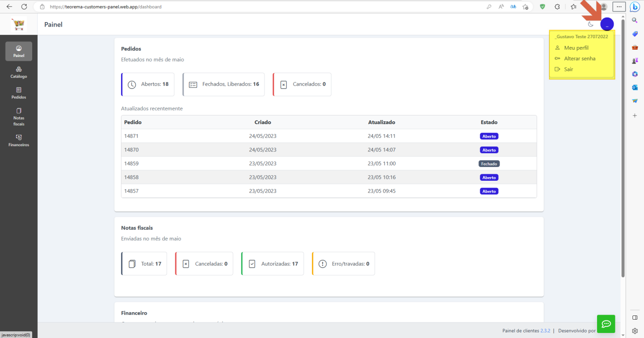
Task: Click the Abertos: 18 orders card
Action: click(x=148, y=84)
